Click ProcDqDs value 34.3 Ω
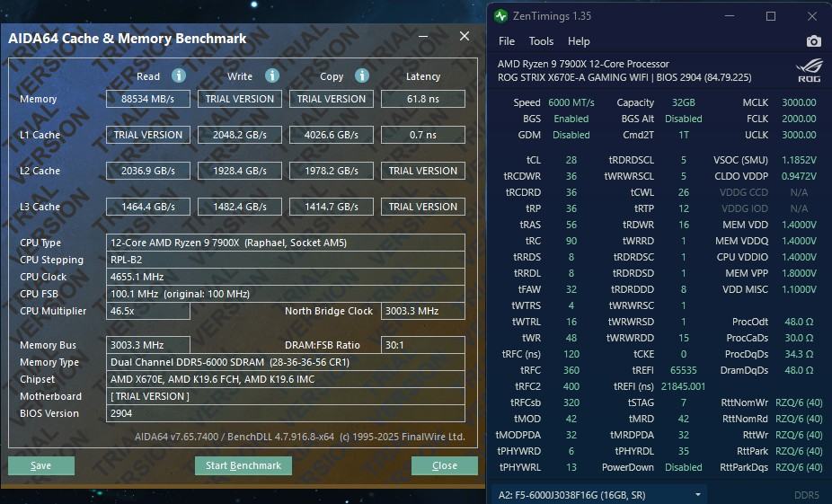Viewport: 832px width, 504px height. 799,354
